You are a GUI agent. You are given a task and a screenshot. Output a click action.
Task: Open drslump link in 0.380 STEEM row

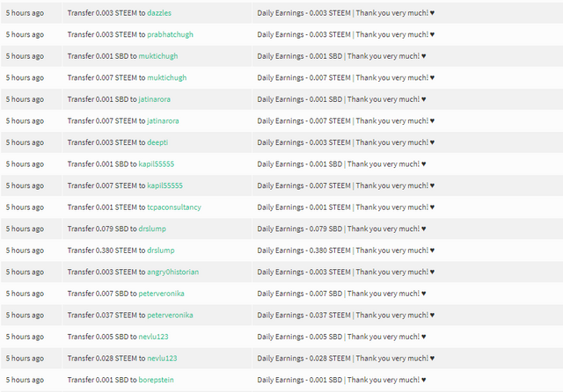point(161,250)
